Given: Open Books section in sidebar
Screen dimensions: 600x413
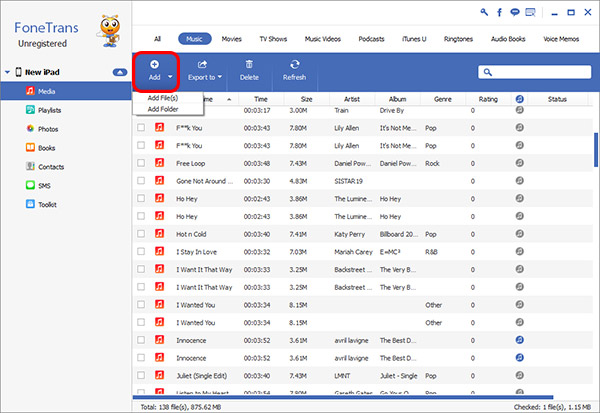Looking at the screenshot, I should pos(46,148).
